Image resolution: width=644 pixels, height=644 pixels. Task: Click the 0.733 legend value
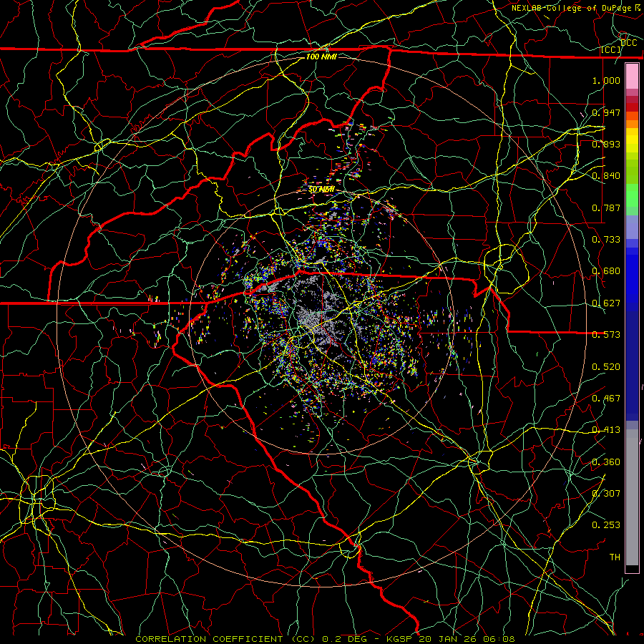(606, 240)
